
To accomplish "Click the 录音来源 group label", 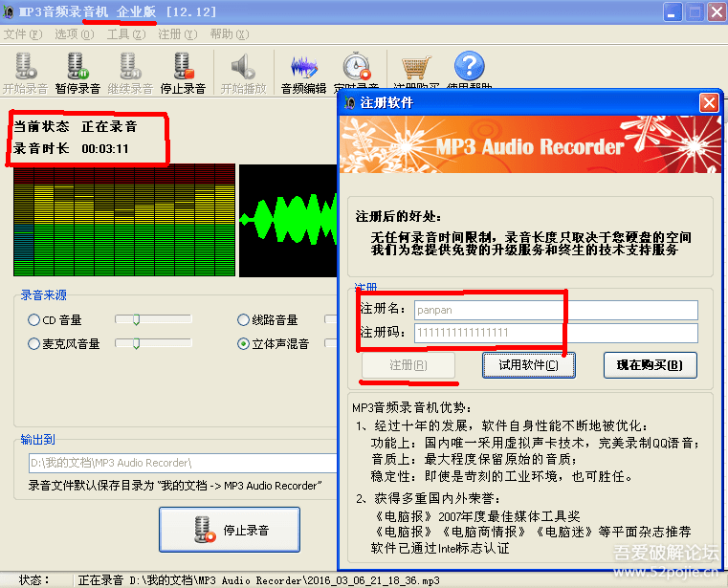I will [44, 294].
